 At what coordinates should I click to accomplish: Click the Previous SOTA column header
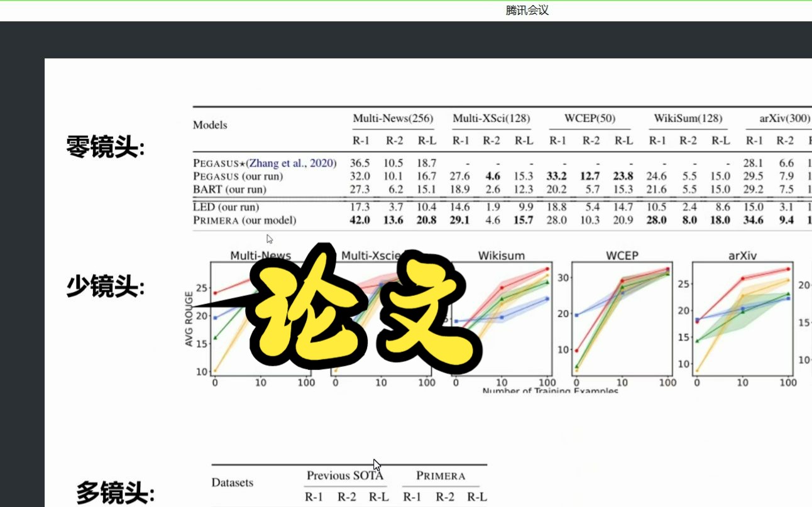click(345, 476)
